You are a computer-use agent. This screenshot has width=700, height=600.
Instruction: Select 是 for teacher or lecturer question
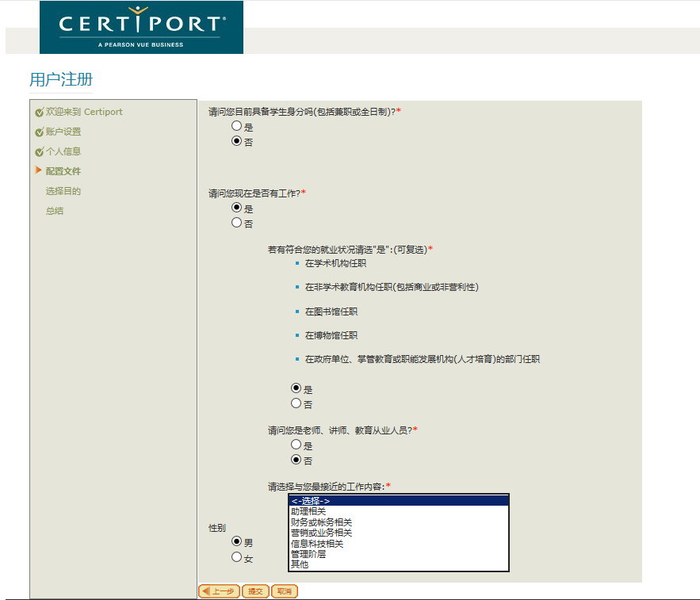tap(296, 444)
